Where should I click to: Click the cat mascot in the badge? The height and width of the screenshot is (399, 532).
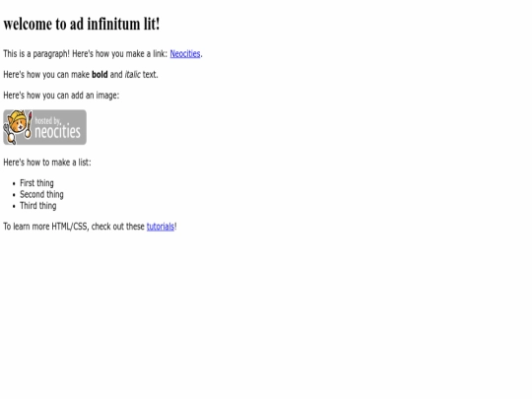tap(17, 124)
